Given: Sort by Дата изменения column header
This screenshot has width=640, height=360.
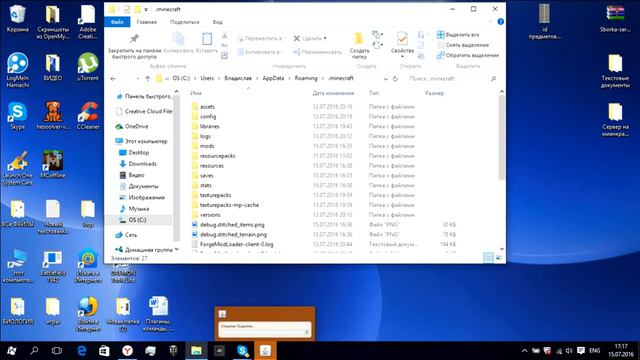Looking at the screenshot, I should (333, 93).
